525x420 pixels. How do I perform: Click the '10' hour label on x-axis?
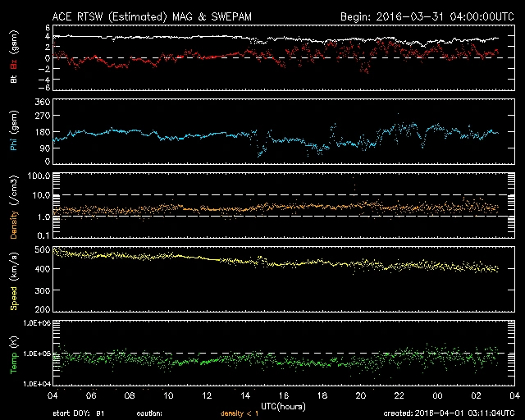point(168,396)
